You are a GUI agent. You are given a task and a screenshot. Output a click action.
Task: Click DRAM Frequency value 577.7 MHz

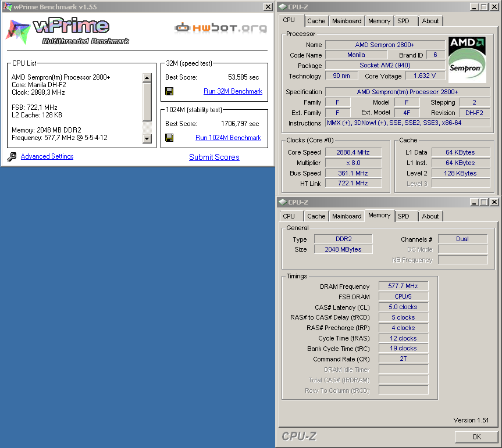pos(403,286)
